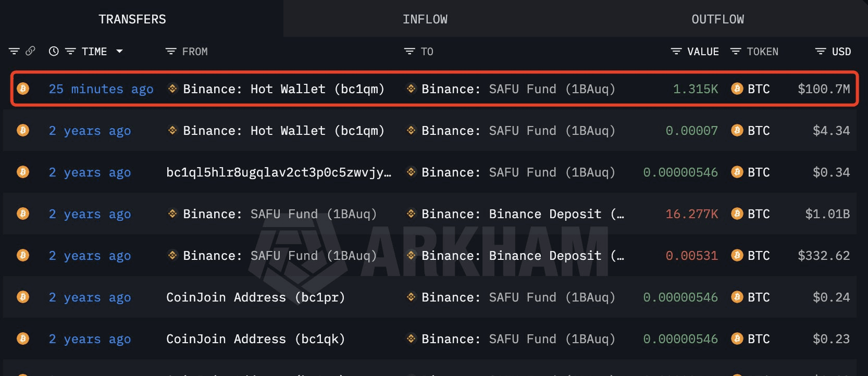
Task: Select the highlighted 100.7M transfer row
Action: click(434, 89)
